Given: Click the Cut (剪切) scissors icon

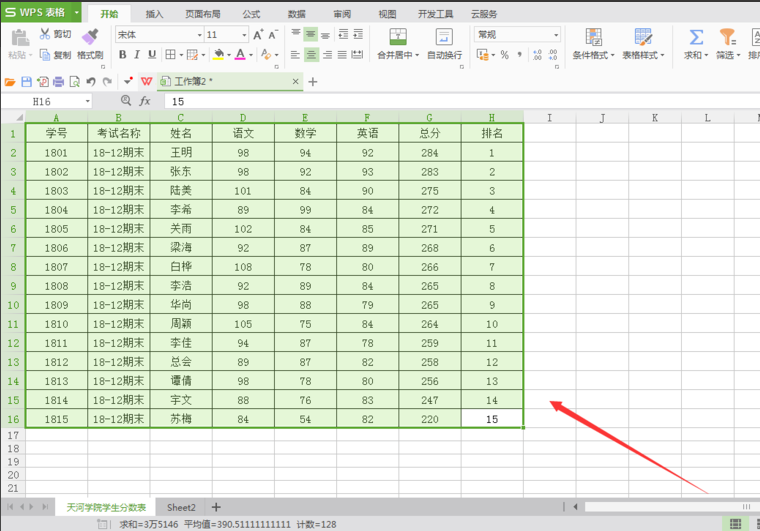Looking at the screenshot, I should point(45,34).
